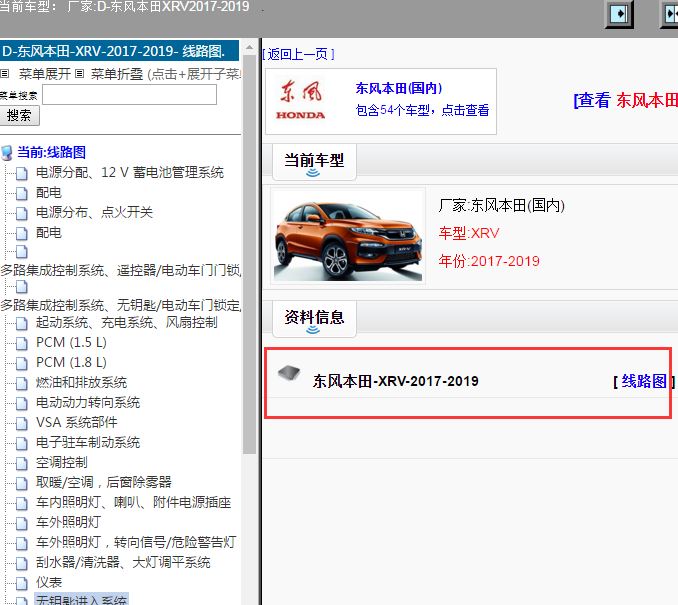Click the 厂家:东风本田(国内) text
The width and height of the screenshot is (678, 605).
coord(502,205)
